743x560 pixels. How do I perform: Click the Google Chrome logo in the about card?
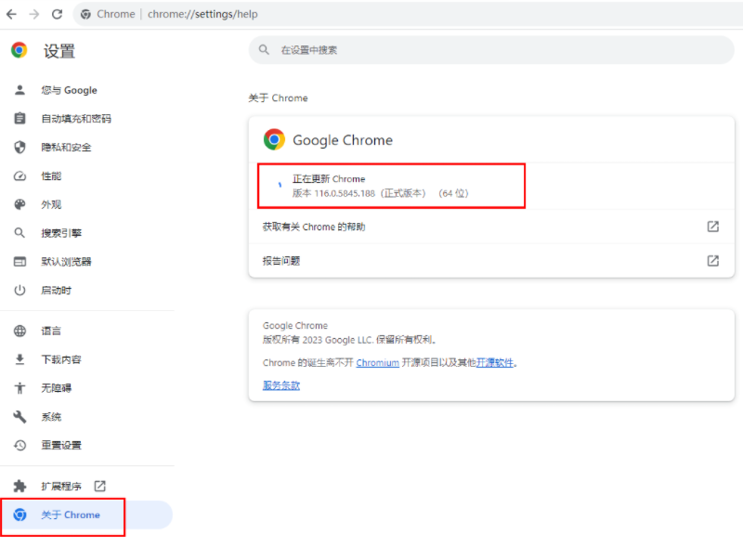point(274,139)
